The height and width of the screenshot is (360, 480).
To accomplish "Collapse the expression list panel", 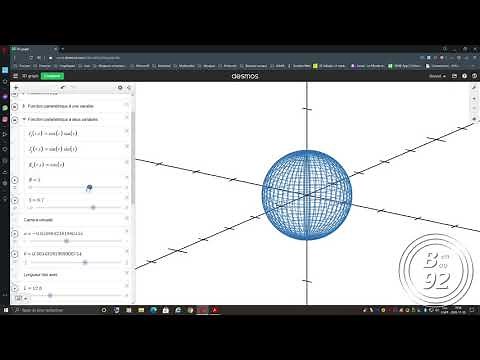I will tap(129, 87).
